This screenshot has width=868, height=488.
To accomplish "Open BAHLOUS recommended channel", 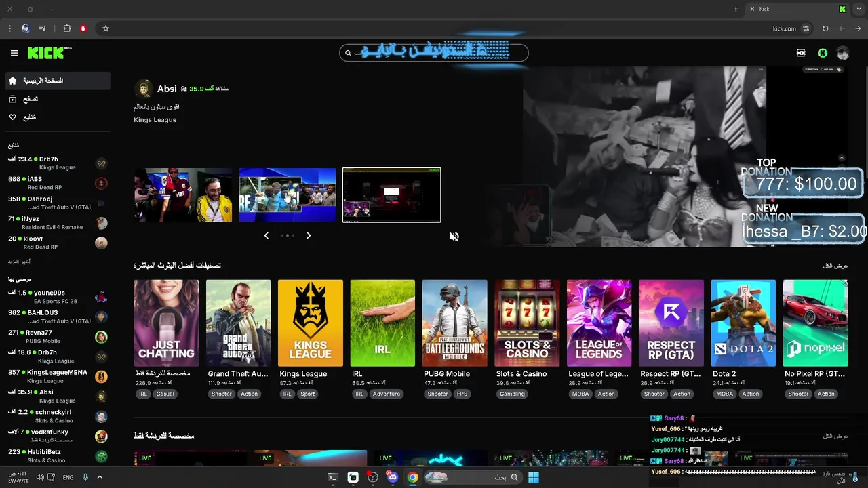I will point(57,317).
